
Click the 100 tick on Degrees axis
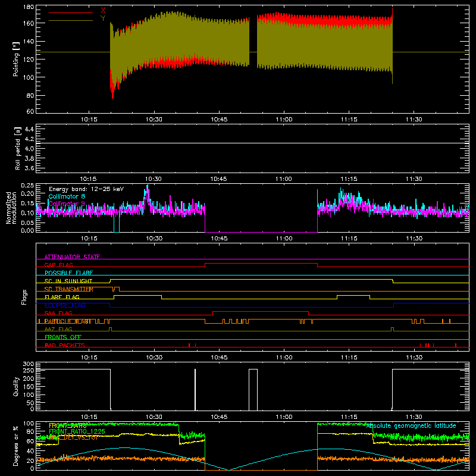[29, 424]
